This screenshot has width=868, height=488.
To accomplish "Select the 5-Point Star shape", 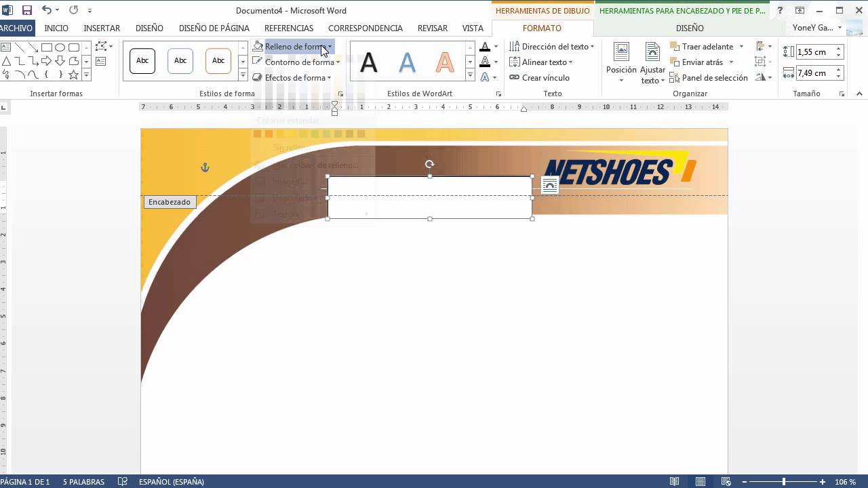I will click(74, 75).
